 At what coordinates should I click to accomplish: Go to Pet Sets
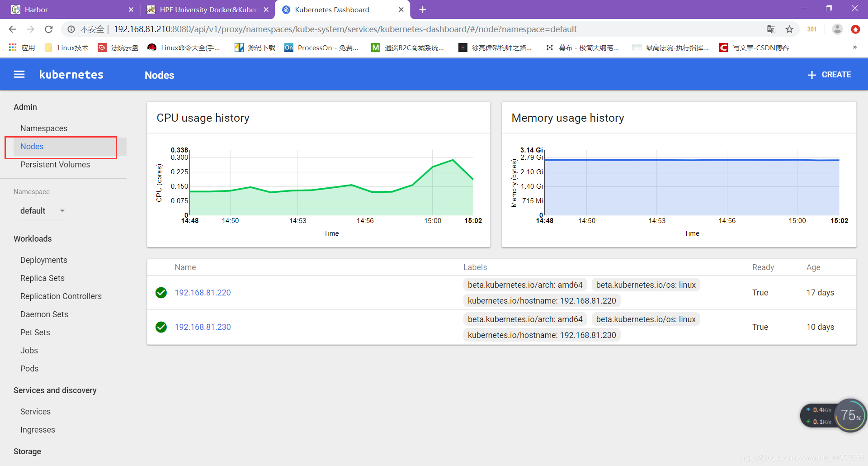tap(35, 333)
